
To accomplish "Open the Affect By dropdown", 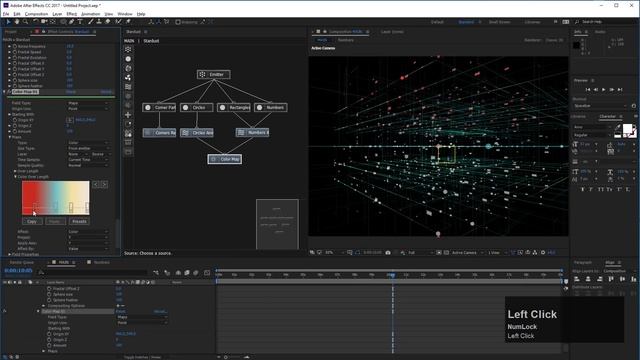I will (x=88, y=249).
